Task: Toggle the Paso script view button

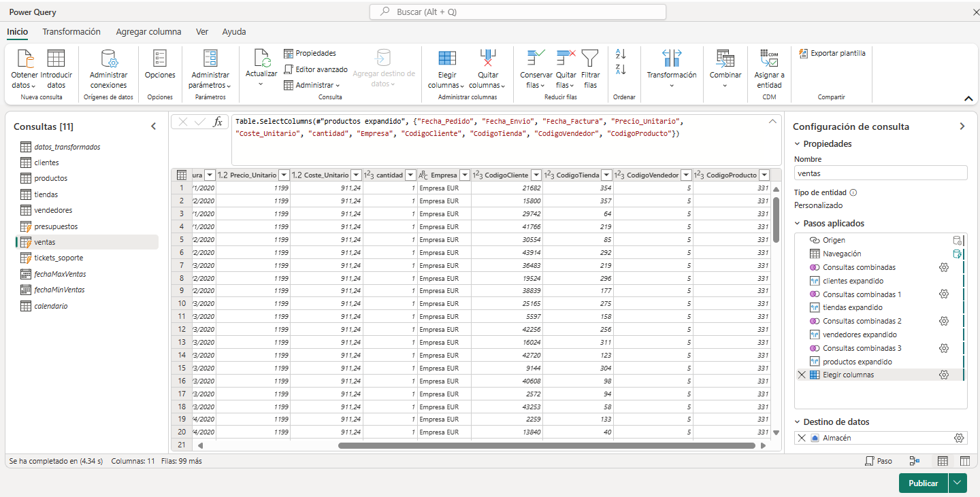Action: click(x=877, y=461)
